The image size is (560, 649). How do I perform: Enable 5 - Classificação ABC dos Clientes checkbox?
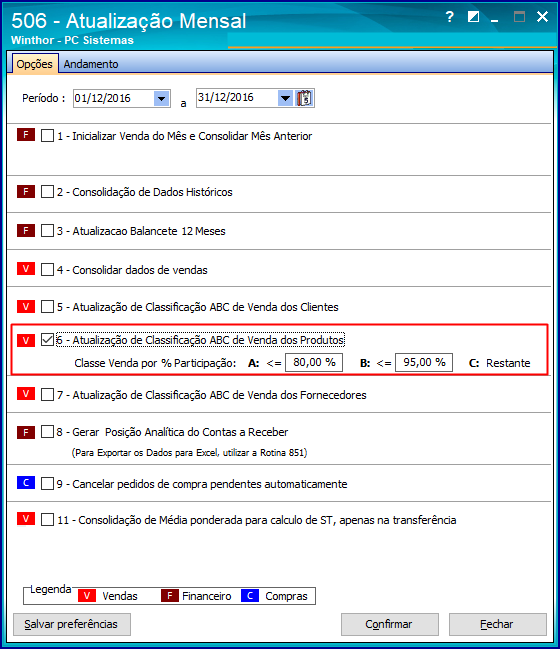click(48, 307)
